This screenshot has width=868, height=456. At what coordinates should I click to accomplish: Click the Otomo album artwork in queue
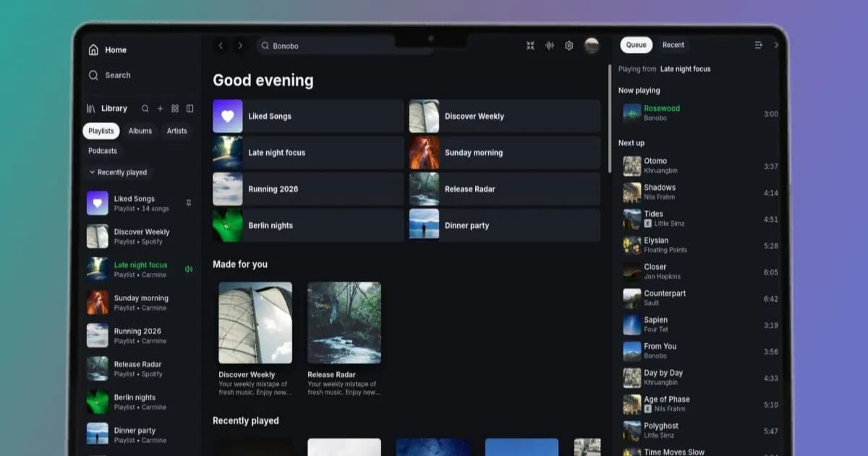[x=632, y=166]
